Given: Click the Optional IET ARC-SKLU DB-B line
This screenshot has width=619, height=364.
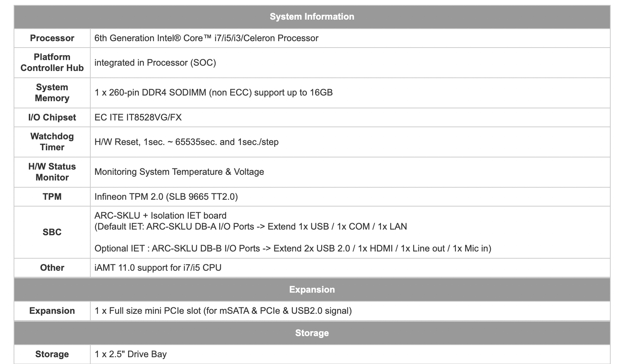Looking at the screenshot, I should point(293,248).
